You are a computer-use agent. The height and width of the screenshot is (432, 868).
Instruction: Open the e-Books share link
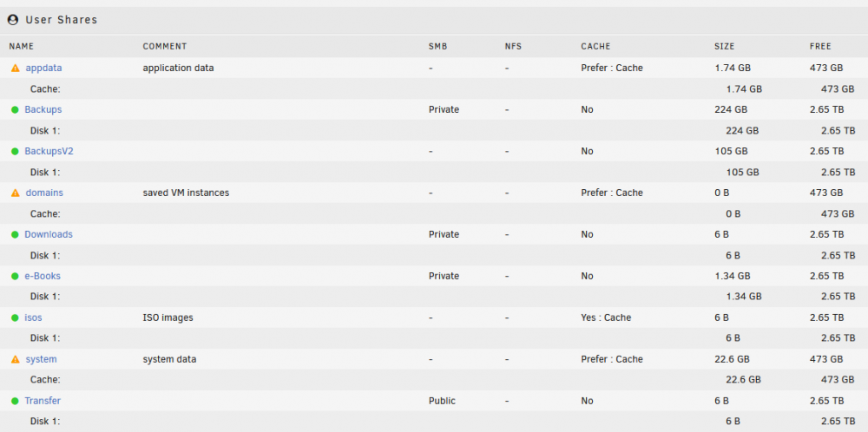pos(43,276)
